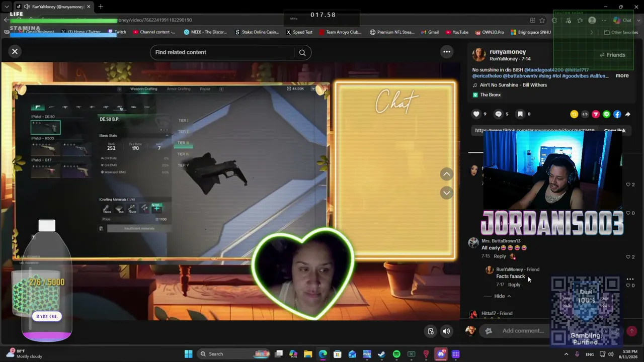
Task: Reply to RunYaMoney's 'Facts faaack' comment
Action: click(514, 285)
